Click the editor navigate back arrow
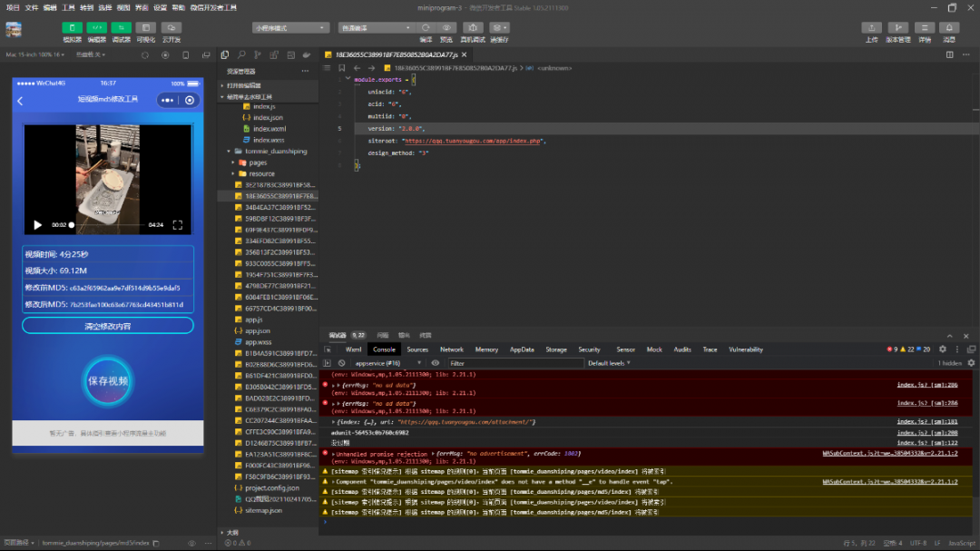Viewport: 980px width, 551px height. (x=357, y=67)
